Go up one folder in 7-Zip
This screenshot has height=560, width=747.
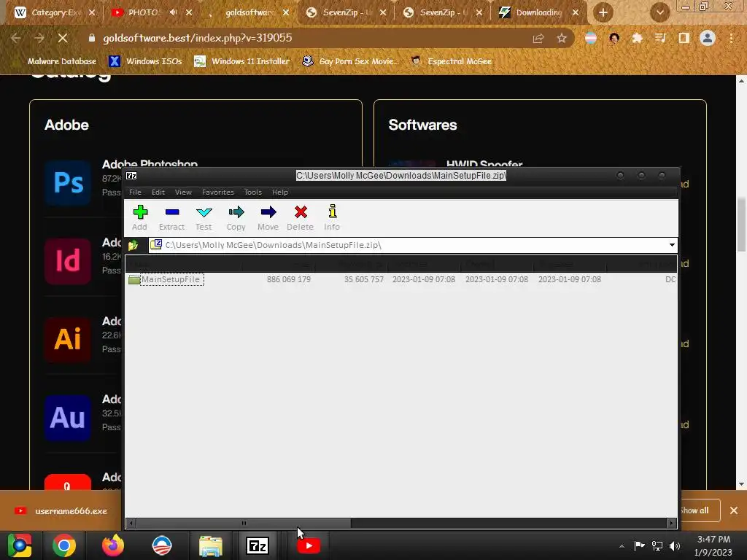click(x=133, y=245)
